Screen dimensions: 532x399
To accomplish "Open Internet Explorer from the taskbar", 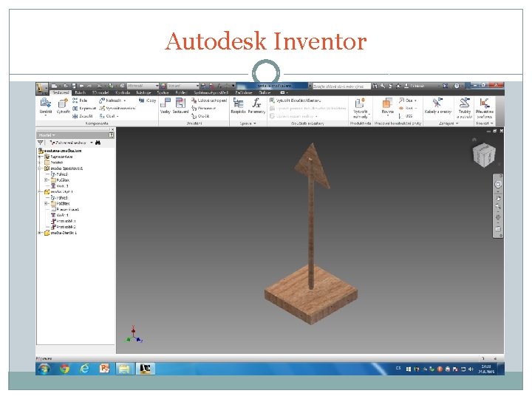I will (x=84, y=369).
